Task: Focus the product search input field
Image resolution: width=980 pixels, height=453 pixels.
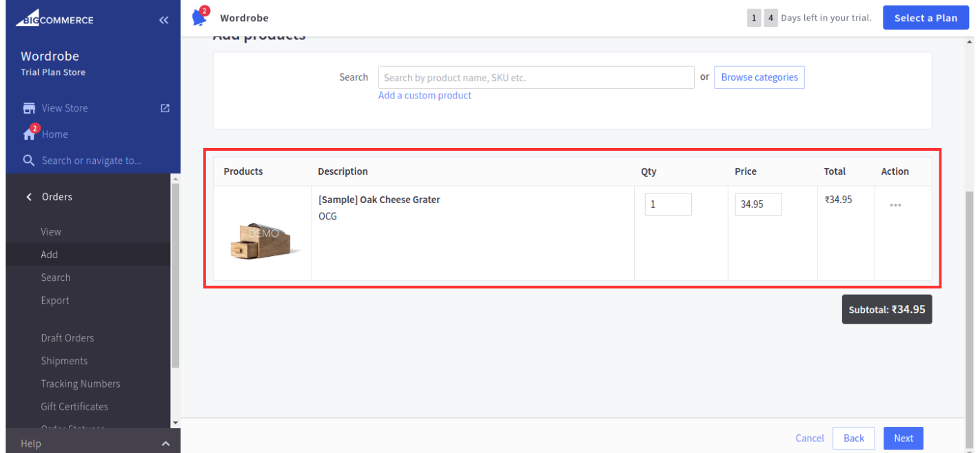Action: (x=536, y=78)
